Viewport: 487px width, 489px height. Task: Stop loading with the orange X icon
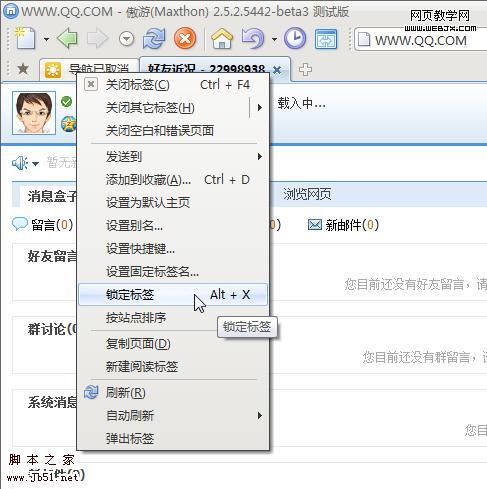tap(185, 38)
